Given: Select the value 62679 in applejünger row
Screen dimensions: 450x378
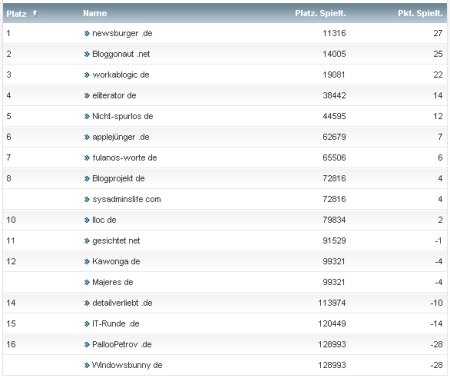Looking at the screenshot, I should pos(334,137).
